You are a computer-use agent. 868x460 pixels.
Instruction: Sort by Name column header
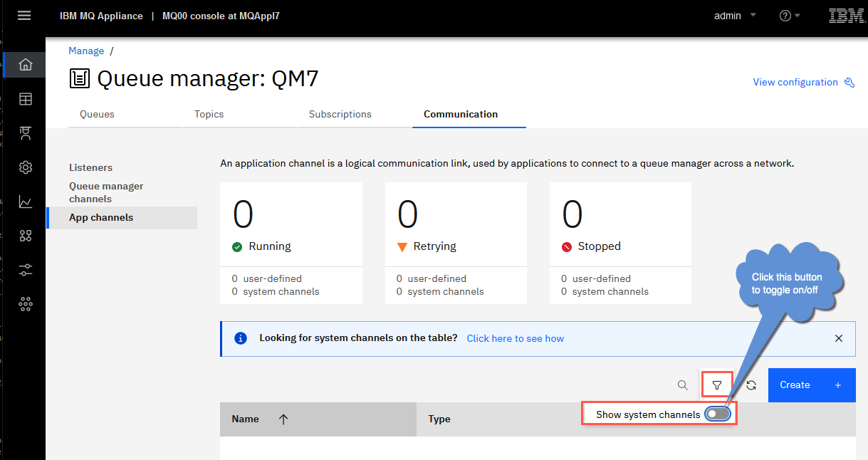tap(318, 419)
